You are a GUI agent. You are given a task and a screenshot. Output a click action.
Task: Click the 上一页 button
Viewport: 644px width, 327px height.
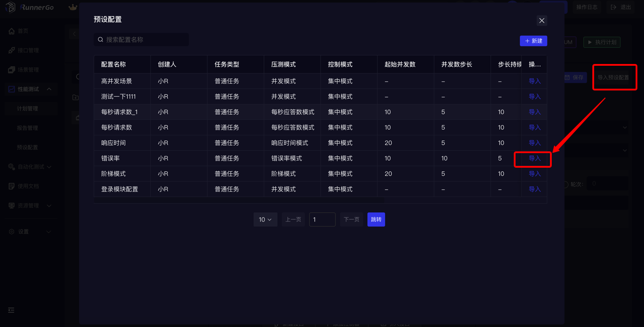pos(293,220)
